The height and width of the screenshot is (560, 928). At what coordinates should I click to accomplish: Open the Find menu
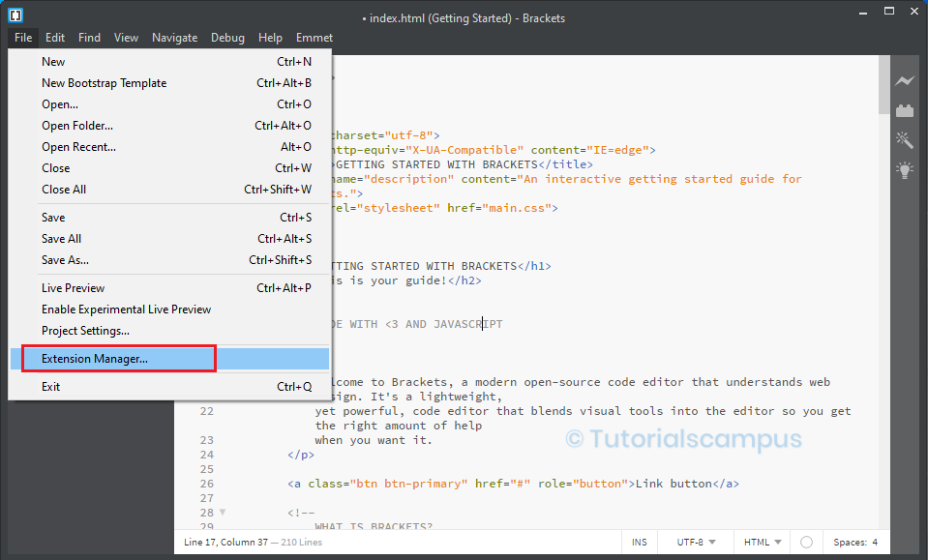click(89, 38)
